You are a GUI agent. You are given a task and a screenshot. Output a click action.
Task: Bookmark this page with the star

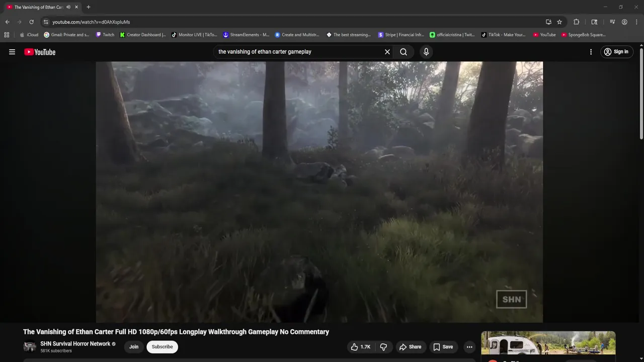point(559,22)
